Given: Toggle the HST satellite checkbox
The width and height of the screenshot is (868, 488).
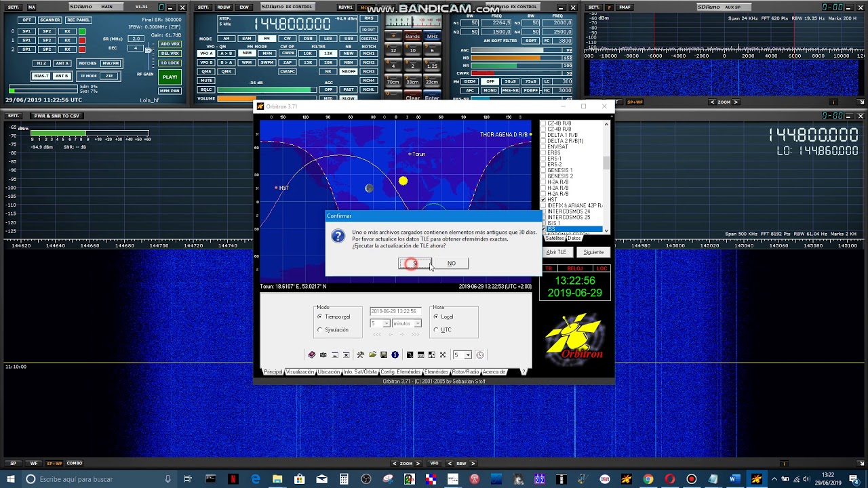Looking at the screenshot, I should pyautogui.click(x=543, y=199).
